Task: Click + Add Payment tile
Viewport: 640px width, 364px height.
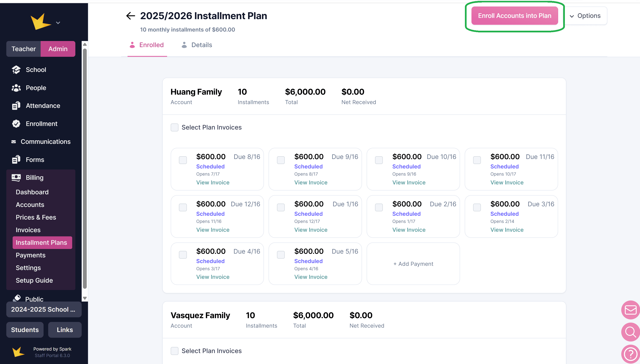Action: coord(413,264)
